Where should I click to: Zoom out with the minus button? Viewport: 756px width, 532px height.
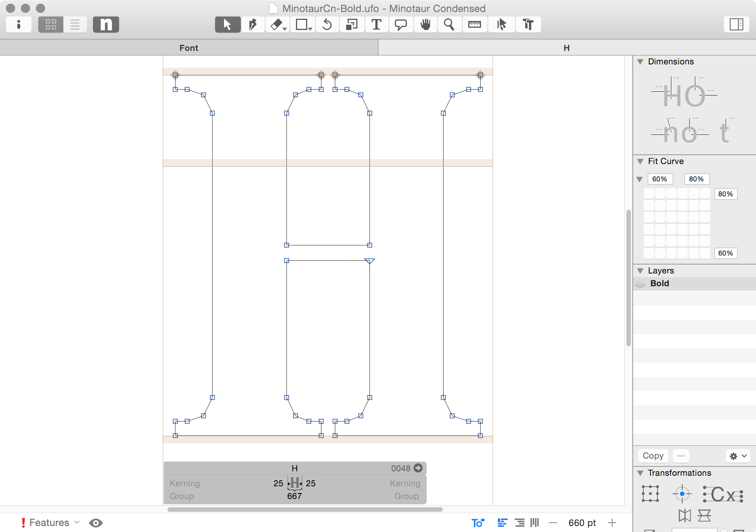[553, 523]
